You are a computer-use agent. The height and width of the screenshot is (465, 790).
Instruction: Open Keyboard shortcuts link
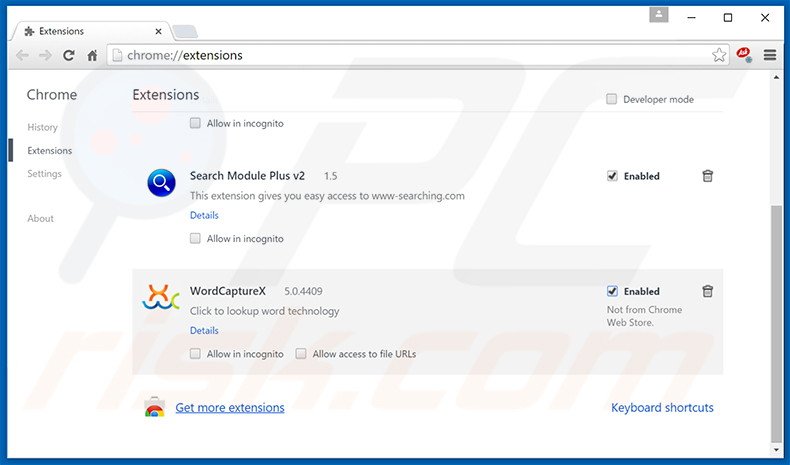[662, 408]
